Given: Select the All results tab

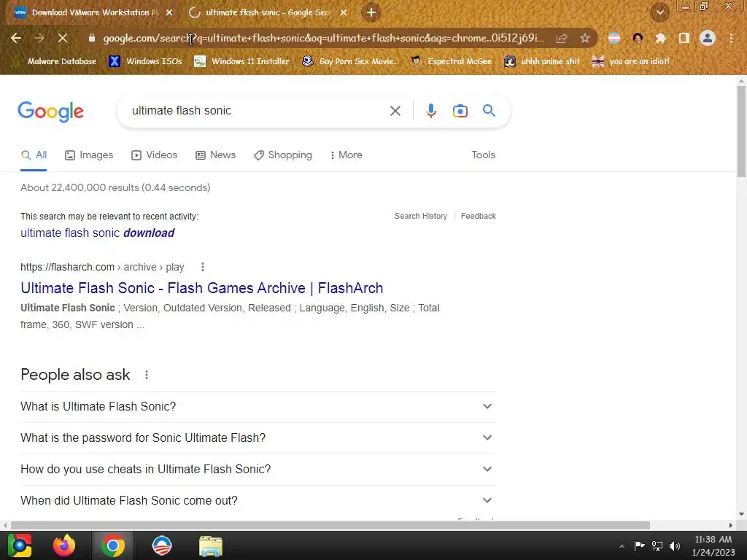Looking at the screenshot, I should coord(34,155).
